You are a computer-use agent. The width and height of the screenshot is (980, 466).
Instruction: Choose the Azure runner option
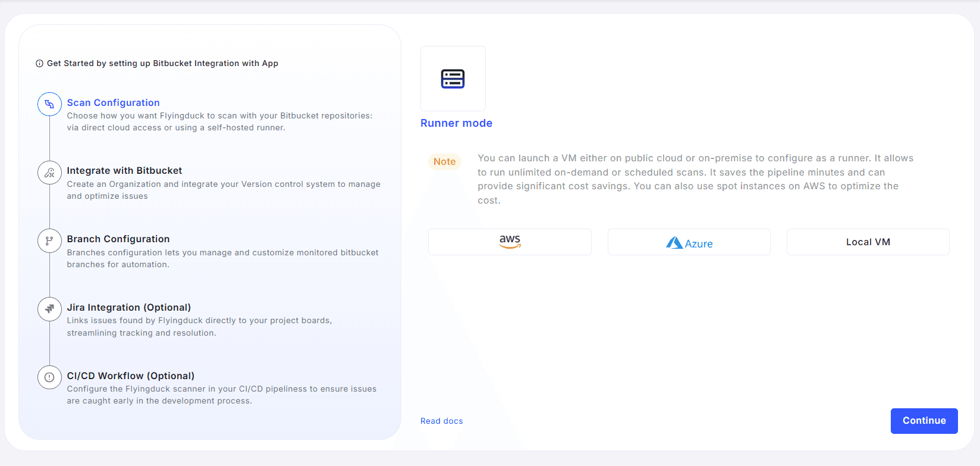pos(689,242)
